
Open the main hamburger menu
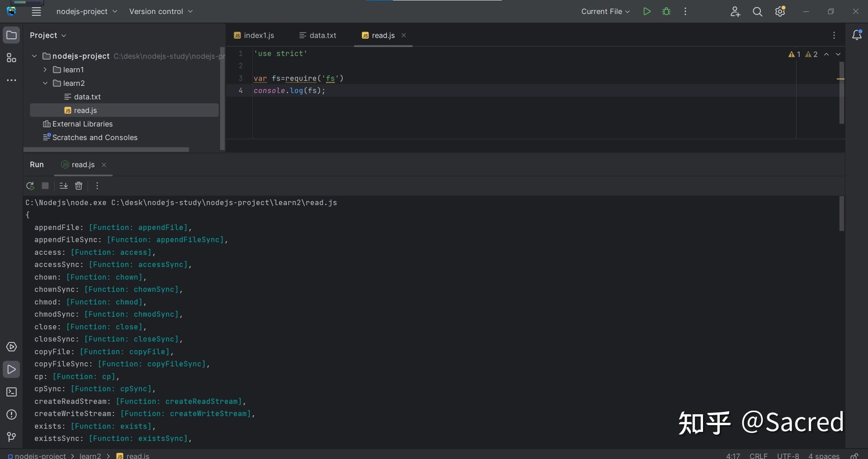point(36,12)
